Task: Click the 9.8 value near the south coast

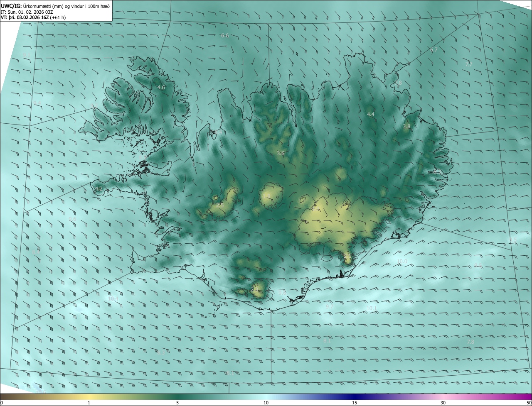Action: pyautogui.click(x=282, y=293)
